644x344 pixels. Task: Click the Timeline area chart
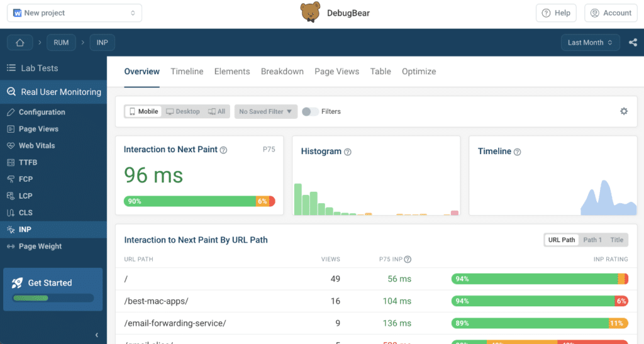(609, 198)
